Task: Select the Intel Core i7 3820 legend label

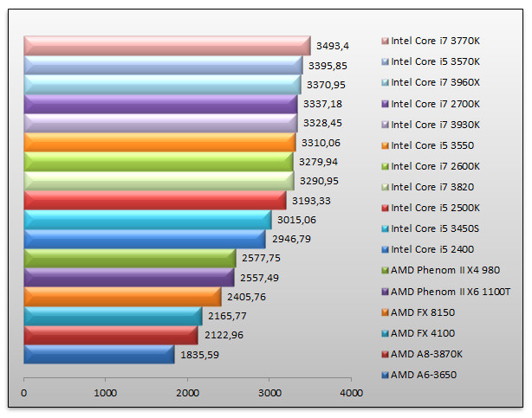Action: click(432, 187)
